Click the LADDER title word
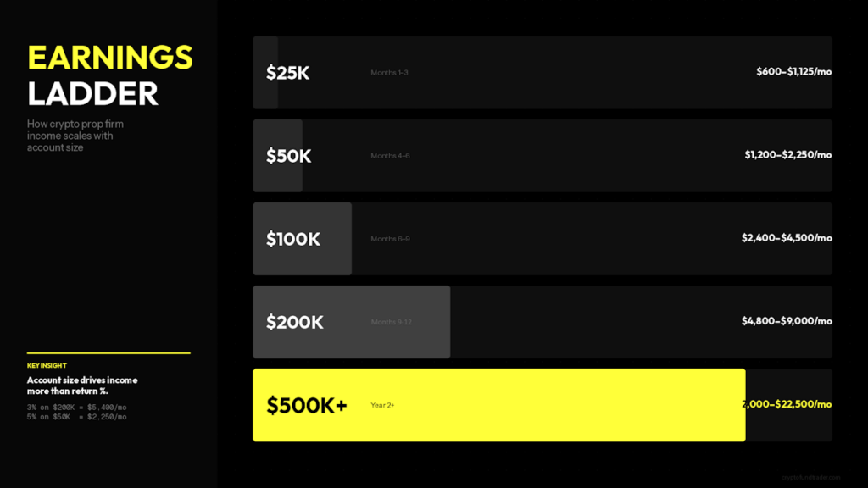This screenshot has width=868, height=488. pyautogui.click(x=92, y=93)
